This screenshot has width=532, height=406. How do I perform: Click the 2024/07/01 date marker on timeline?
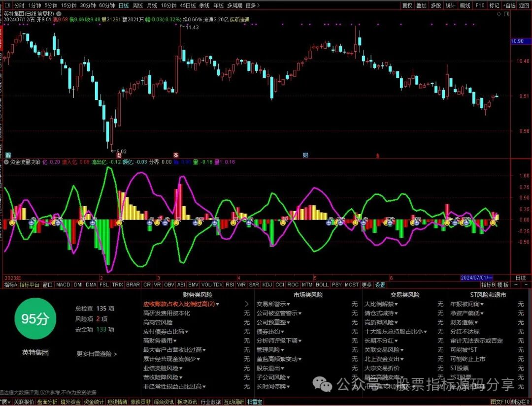477,278
